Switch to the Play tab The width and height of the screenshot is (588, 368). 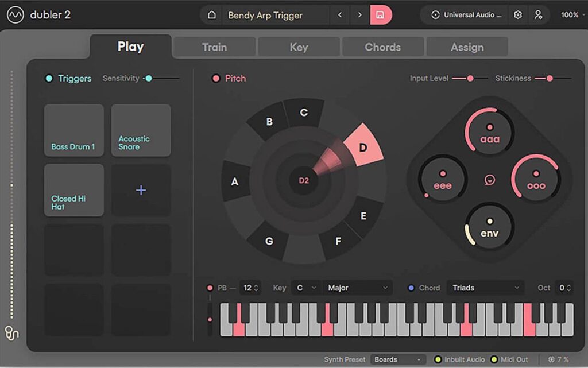[130, 47]
